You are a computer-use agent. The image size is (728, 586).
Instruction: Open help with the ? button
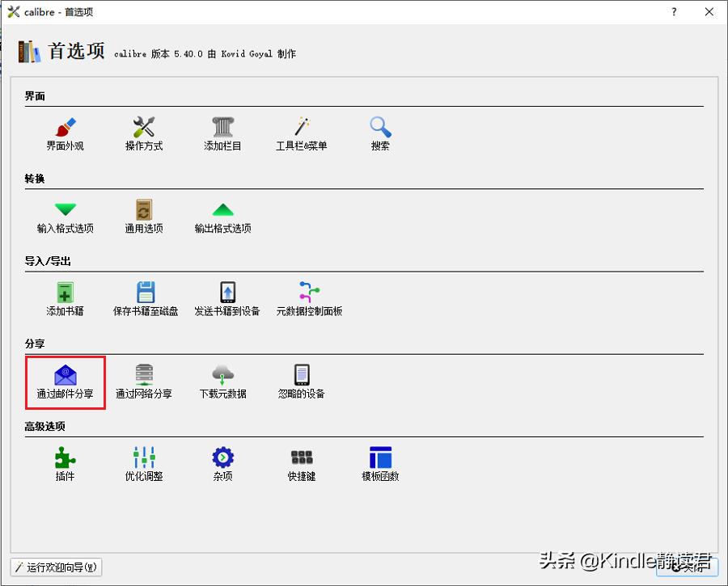pos(674,11)
